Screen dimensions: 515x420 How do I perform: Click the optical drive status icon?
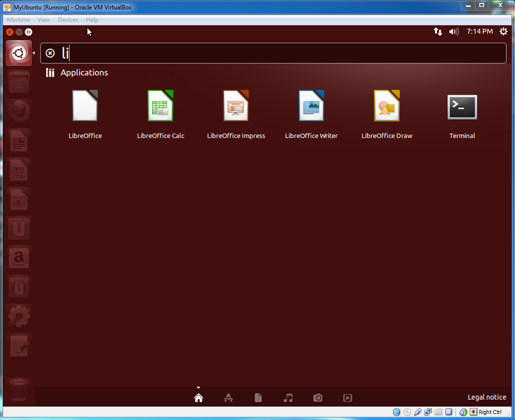pyautogui.click(x=407, y=412)
